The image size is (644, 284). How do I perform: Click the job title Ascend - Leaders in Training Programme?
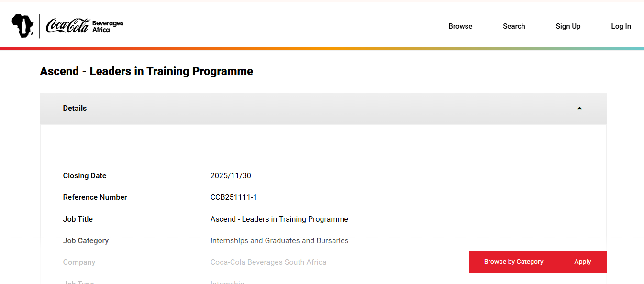point(279,219)
